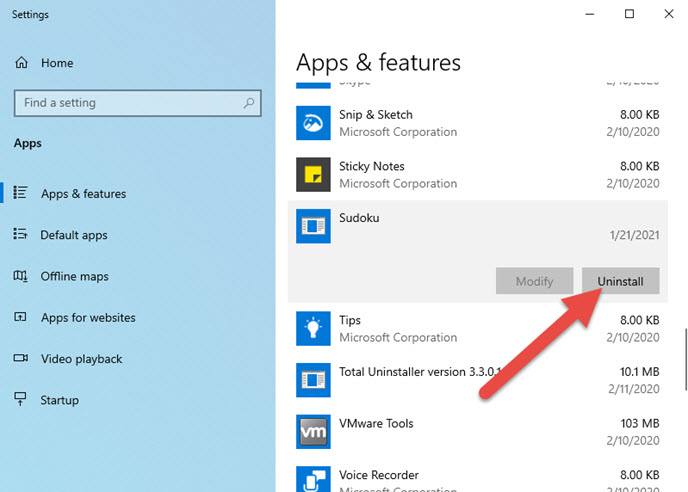Click the Offline maps icon
Viewport: 688px width, 492px height.
pyautogui.click(x=21, y=276)
